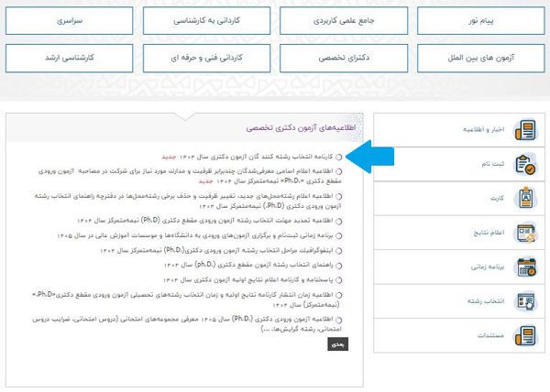Screen dimensions: 550x392
Task: Open the مستندات sidebar label
Action: pyautogui.click(x=490, y=335)
